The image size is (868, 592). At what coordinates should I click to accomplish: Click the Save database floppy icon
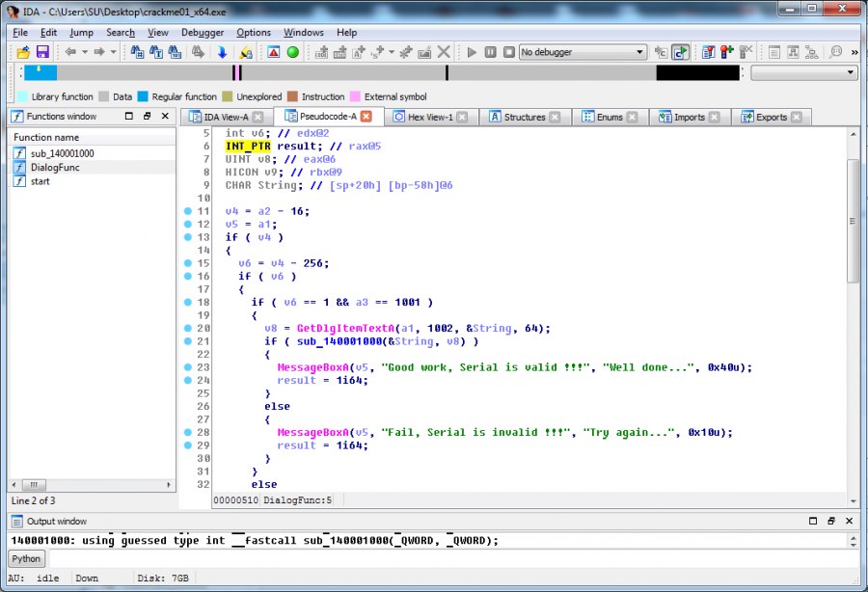(42, 52)
